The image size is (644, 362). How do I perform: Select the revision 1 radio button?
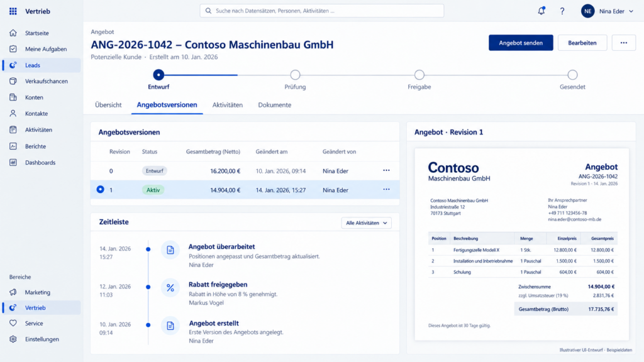pyautogui.click(x=100, y=189)
